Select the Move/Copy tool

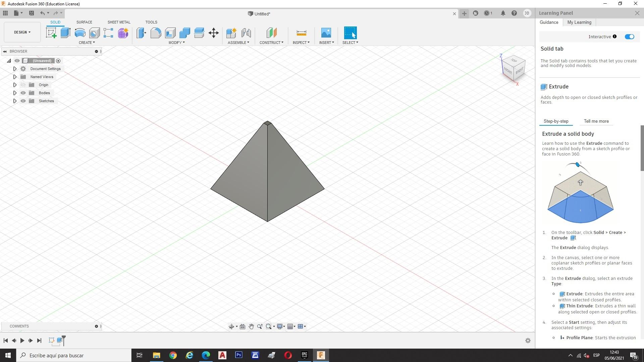[214, 33]
